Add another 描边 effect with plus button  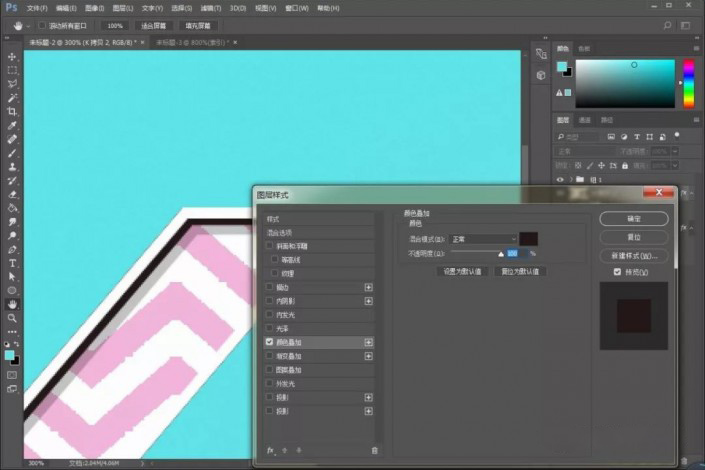click(x=368, y=287)
